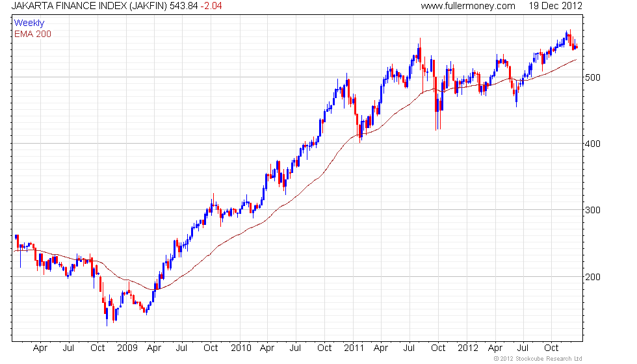
Task: Click the 2012 year axis label
Action: 468,348
